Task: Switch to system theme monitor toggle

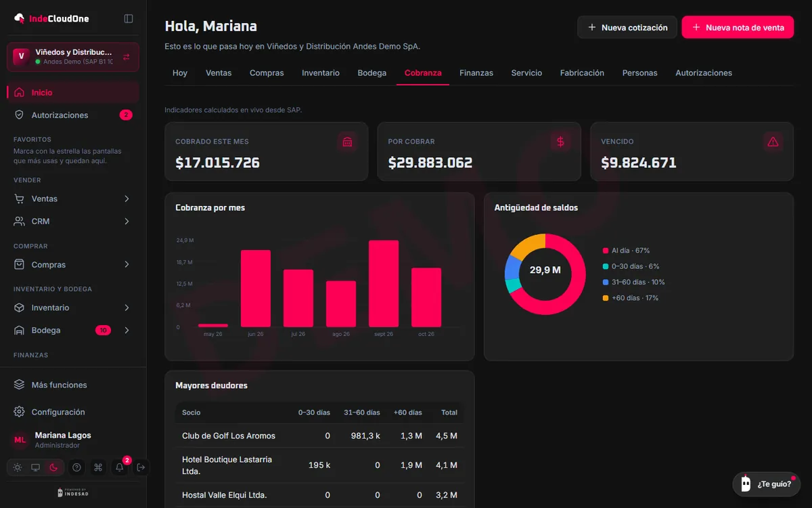Action: [35, 467]
